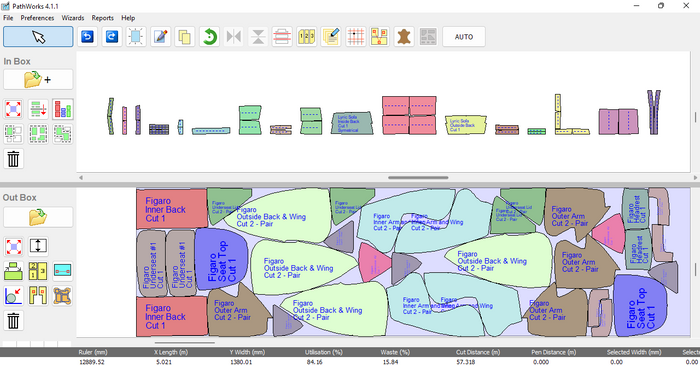Click the sticky note pencil icon
Screen dimensions: 700x366
pyautogui.click(x=331, y=37)
